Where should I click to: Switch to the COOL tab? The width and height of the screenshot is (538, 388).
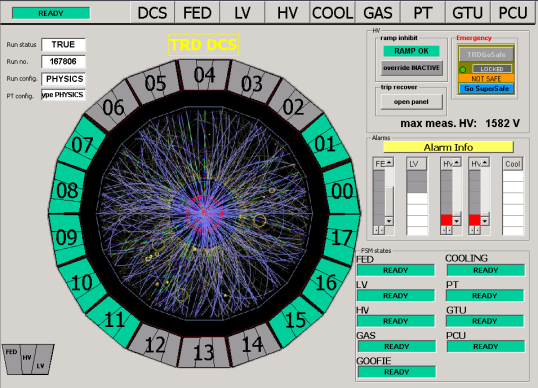point(332,13)
